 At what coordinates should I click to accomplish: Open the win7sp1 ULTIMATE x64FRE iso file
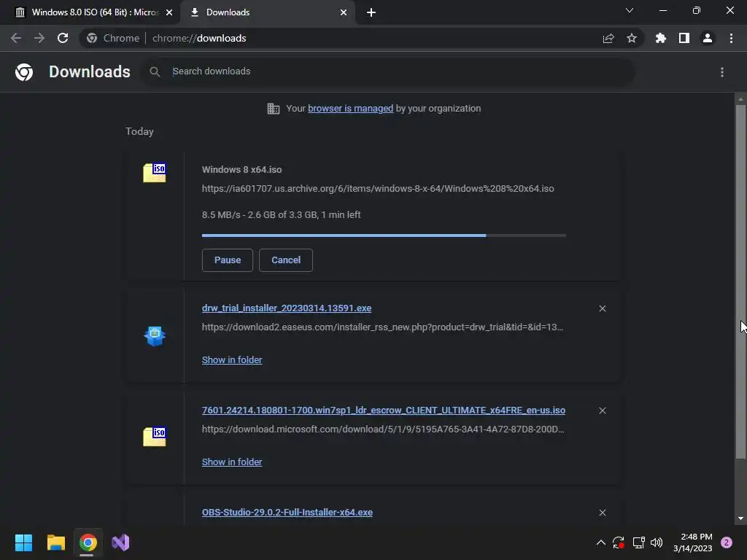[x=384, y=410]
